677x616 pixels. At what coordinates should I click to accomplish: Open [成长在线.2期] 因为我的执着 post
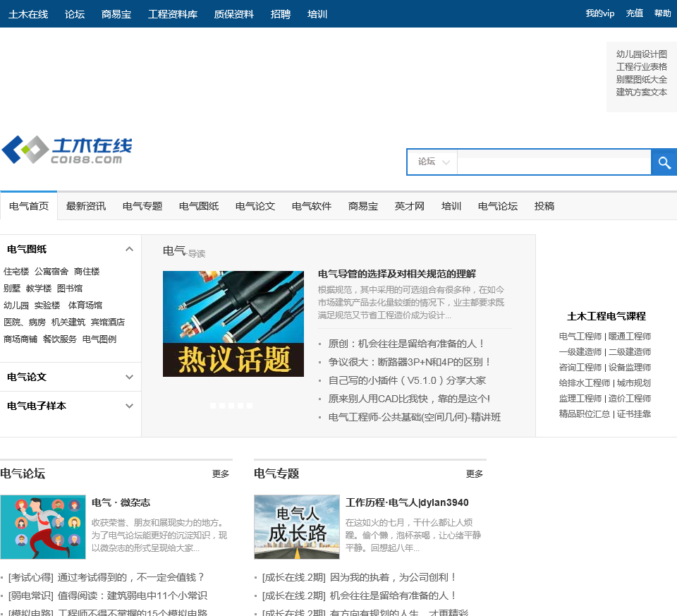tap(359, 578)
